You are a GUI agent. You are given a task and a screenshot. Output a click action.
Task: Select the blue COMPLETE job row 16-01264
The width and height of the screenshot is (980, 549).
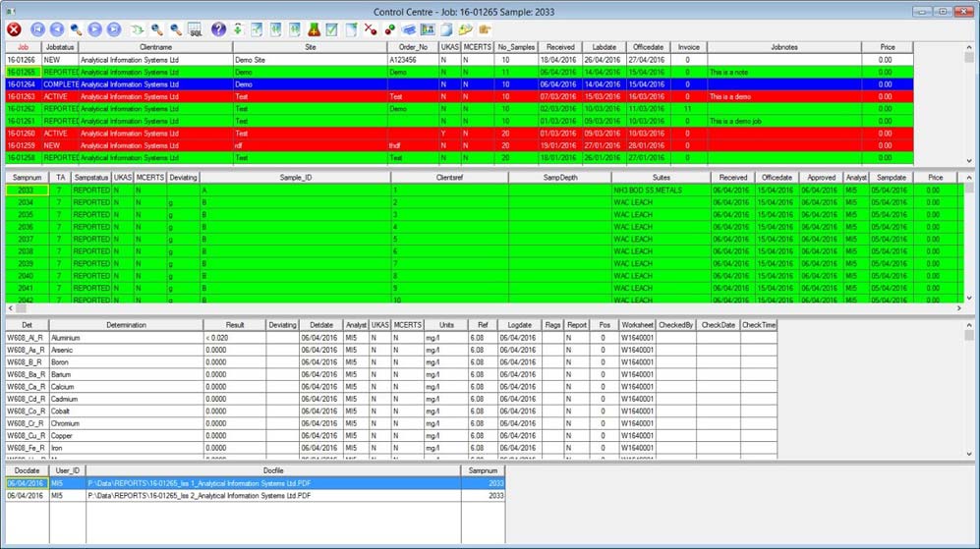tap(459, 84)
